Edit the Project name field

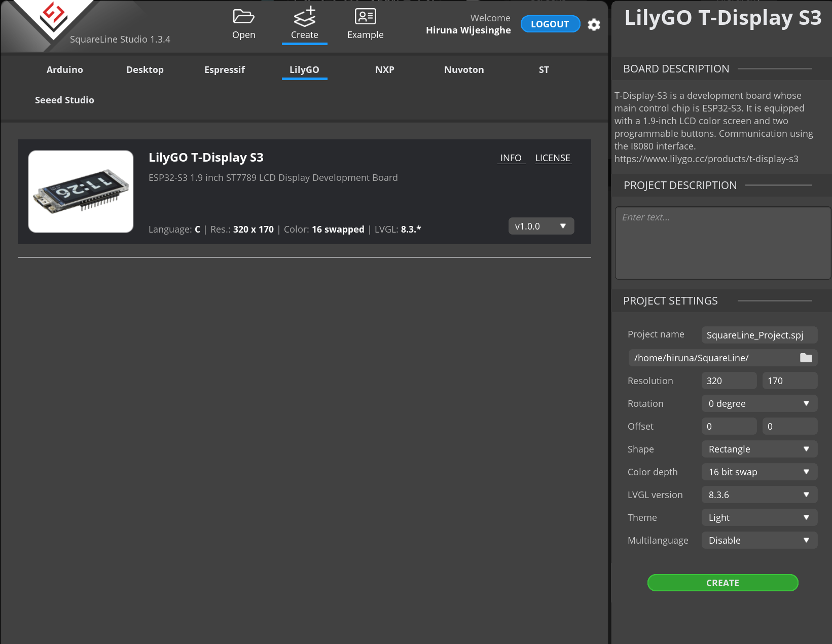click(x=759, y=335)
